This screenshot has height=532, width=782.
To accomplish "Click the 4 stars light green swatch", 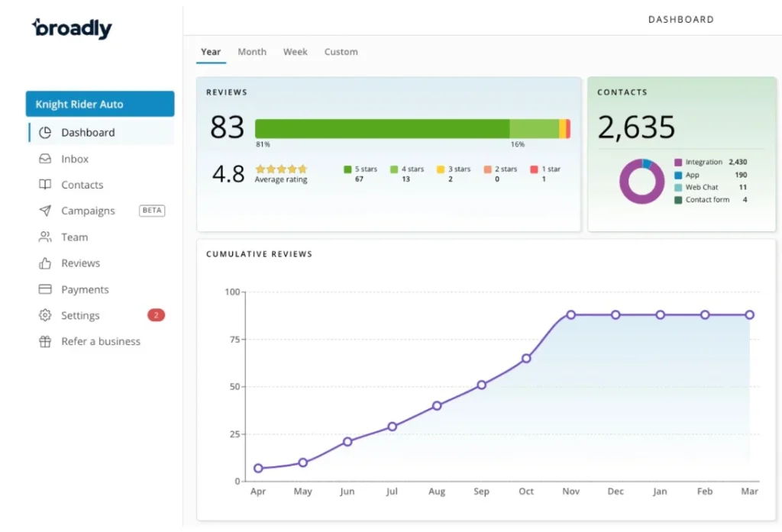I will tap(394, 169).
